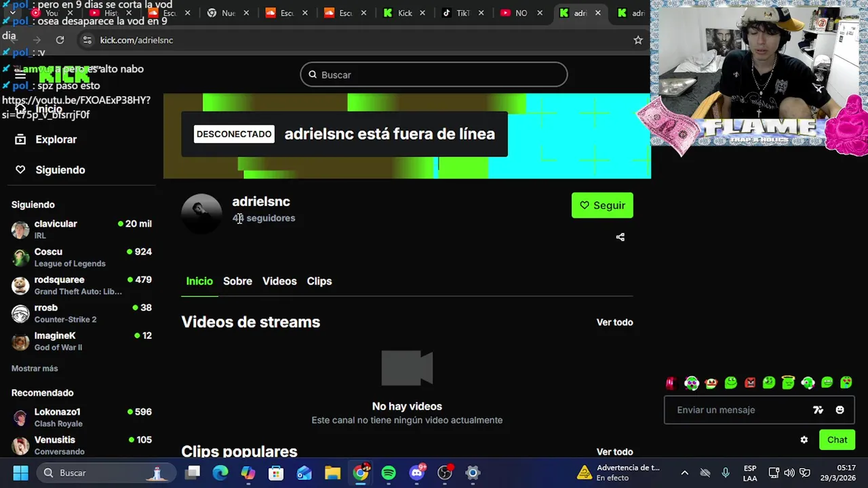Insert the heart-eyes green emote
Screen dimensions: 868x488
[846, 383]
